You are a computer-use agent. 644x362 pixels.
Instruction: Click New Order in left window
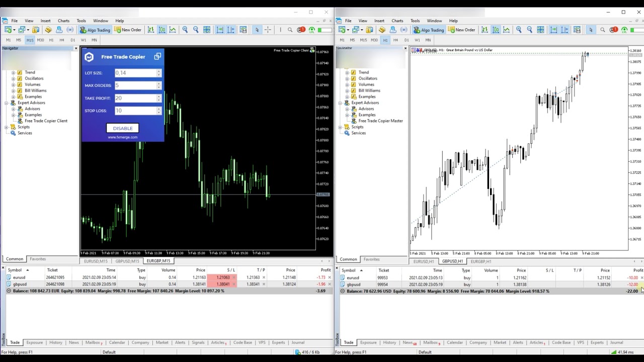[x=128, y=30]
